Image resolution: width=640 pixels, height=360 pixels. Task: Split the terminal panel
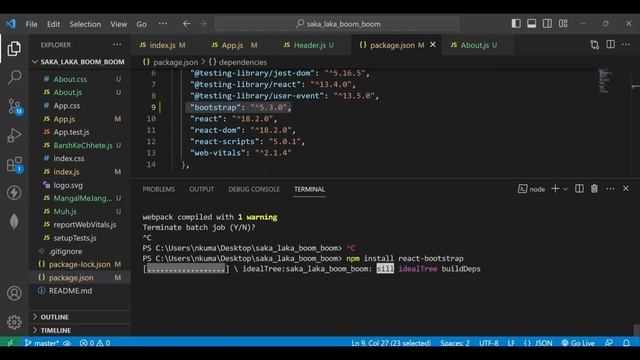click(579, 189)
